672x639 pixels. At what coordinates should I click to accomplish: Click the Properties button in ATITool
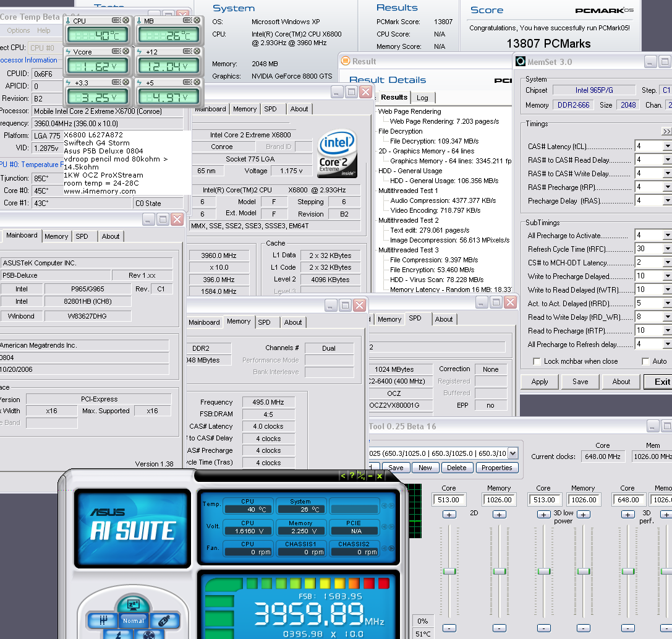tap(496, 468)
